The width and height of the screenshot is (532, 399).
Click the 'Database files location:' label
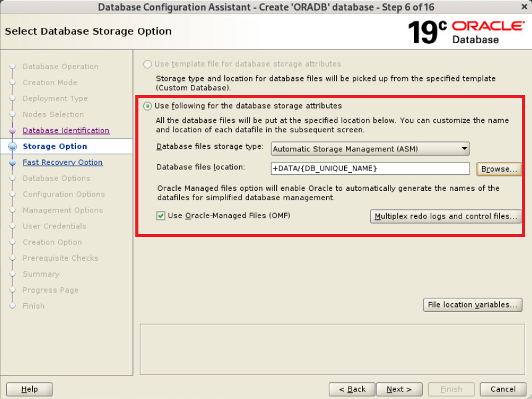click(201, 167)
